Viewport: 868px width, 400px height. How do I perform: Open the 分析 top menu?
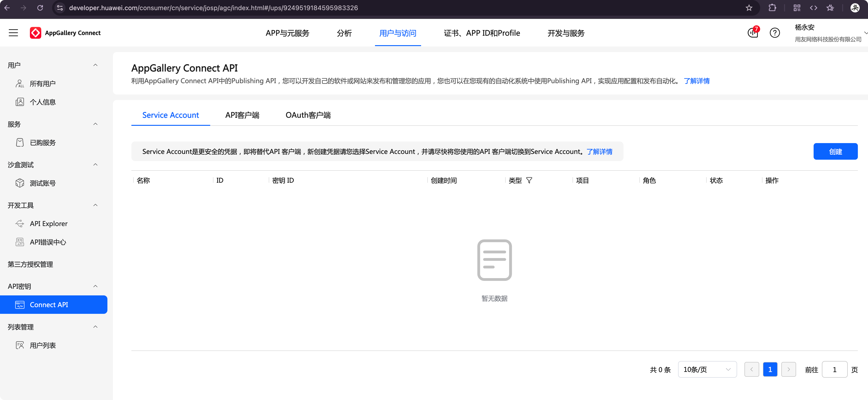point(344,33)
